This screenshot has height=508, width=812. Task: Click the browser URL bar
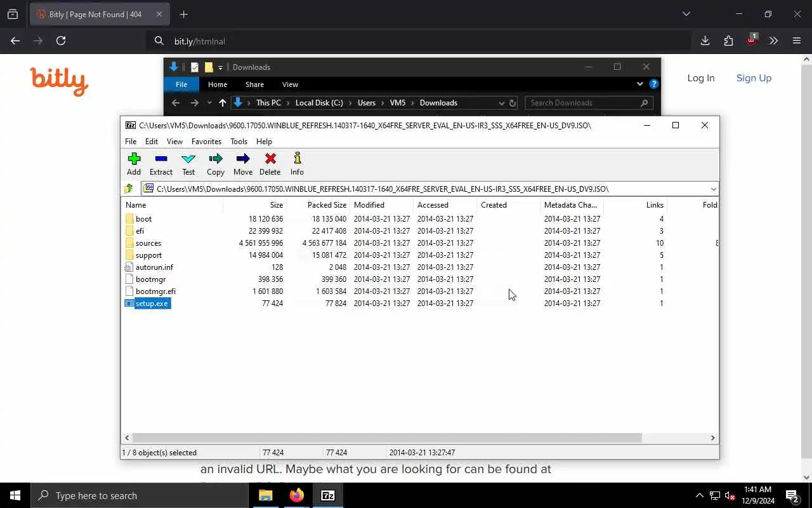click(419, 41)
